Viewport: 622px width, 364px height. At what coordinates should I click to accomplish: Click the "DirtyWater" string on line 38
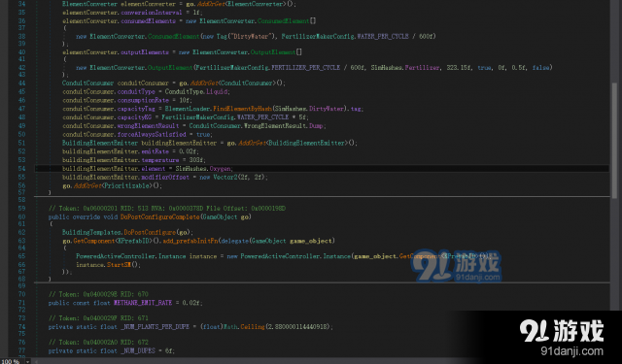tap(251, 37)
